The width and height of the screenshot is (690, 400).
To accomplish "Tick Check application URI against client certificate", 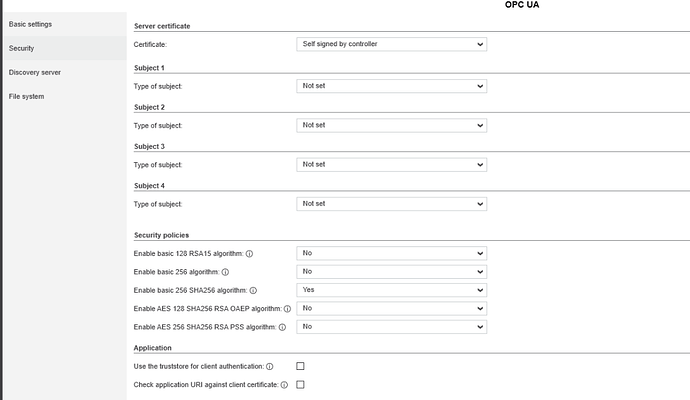I will [x=300, y=385].
